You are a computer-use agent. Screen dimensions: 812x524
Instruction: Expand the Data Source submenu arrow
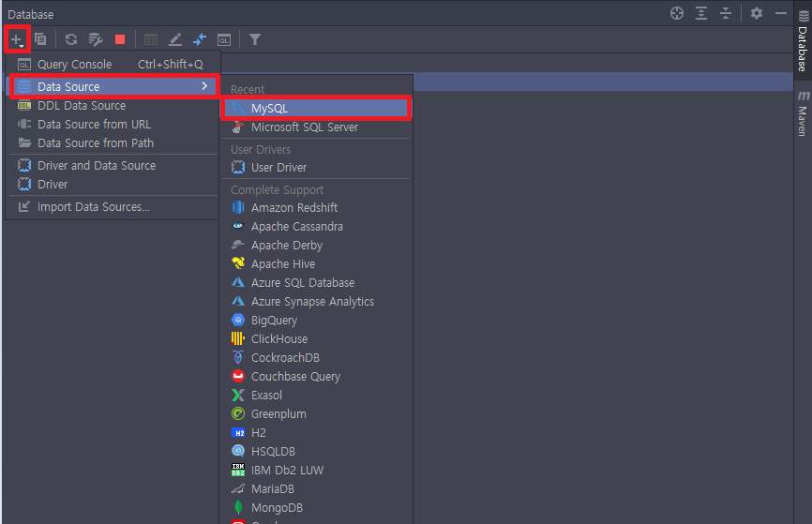pyautogui.click(x=204, y=86)
